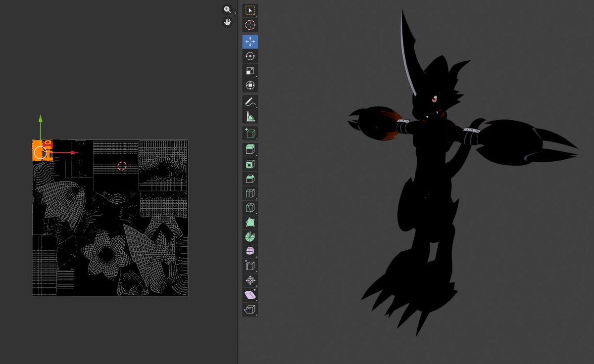
Task: Click the red X-axis gizmo arrow
Action: 74,153
